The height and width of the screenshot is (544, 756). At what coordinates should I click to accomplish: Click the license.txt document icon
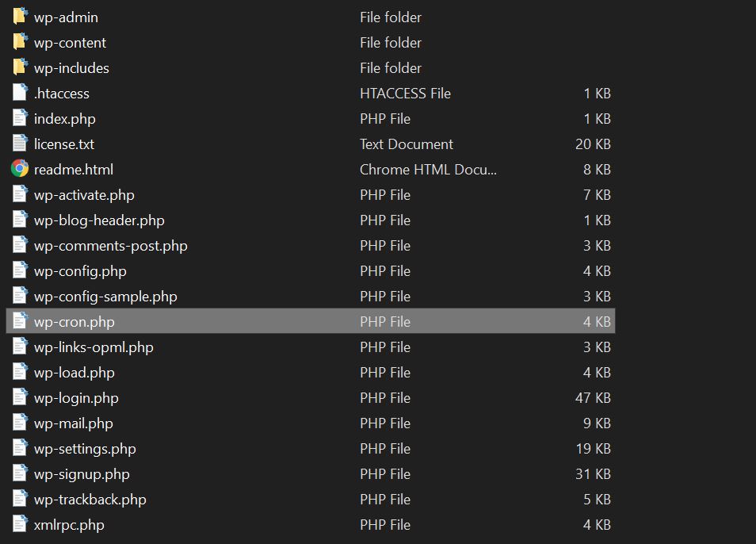point(20,144)
